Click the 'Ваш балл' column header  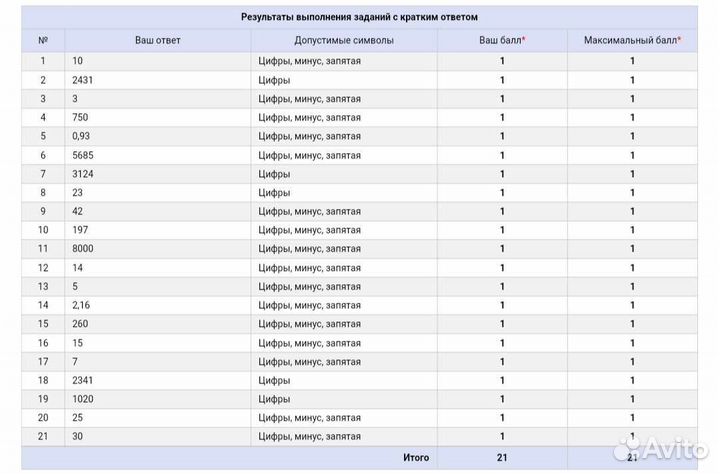click(502, 40)
